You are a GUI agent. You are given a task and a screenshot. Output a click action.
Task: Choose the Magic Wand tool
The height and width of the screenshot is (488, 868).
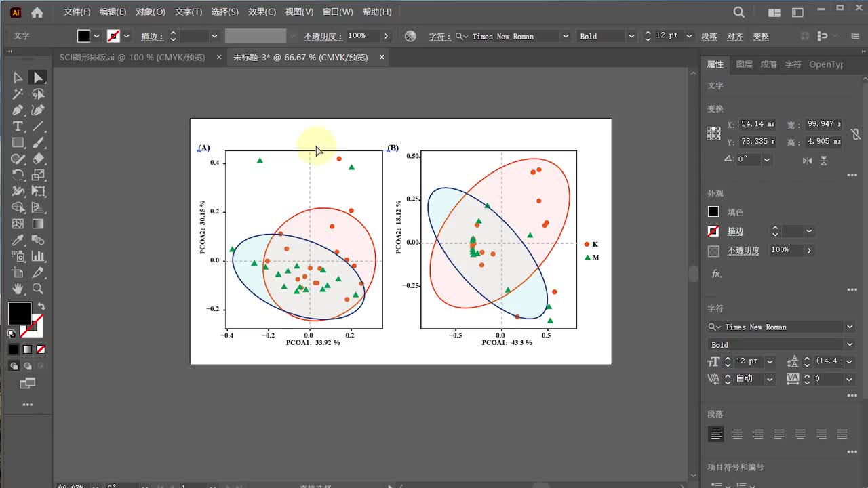(18, 94)
